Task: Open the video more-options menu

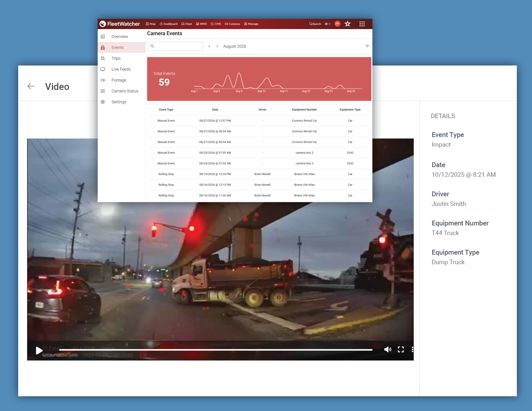Action: 412,350
